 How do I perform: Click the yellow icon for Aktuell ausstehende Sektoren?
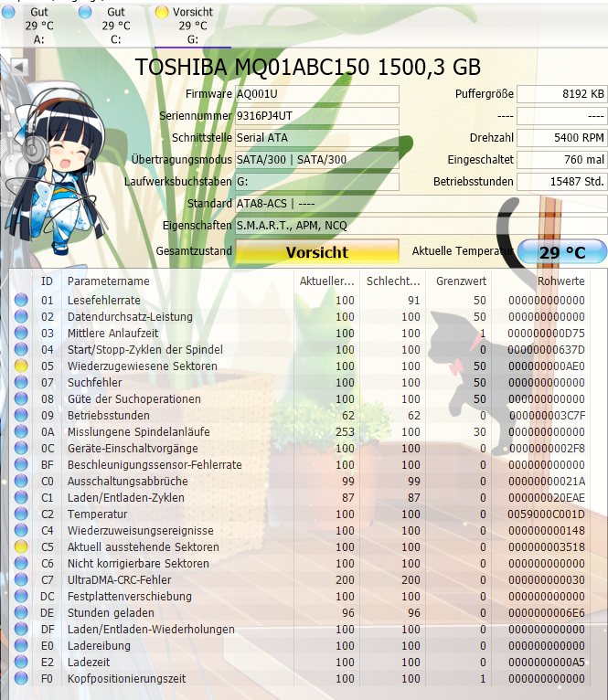pyautogui.click(x=21, y=546)
